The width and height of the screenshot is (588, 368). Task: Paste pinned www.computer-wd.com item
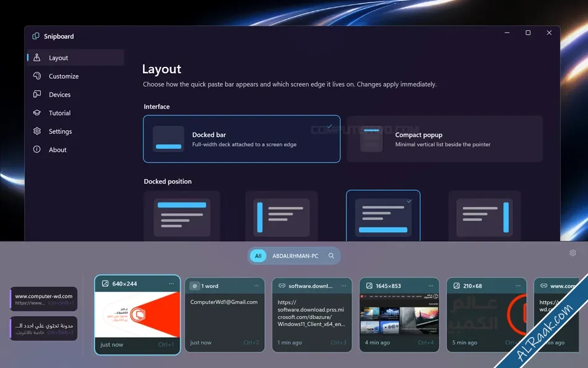click(44, 299)
